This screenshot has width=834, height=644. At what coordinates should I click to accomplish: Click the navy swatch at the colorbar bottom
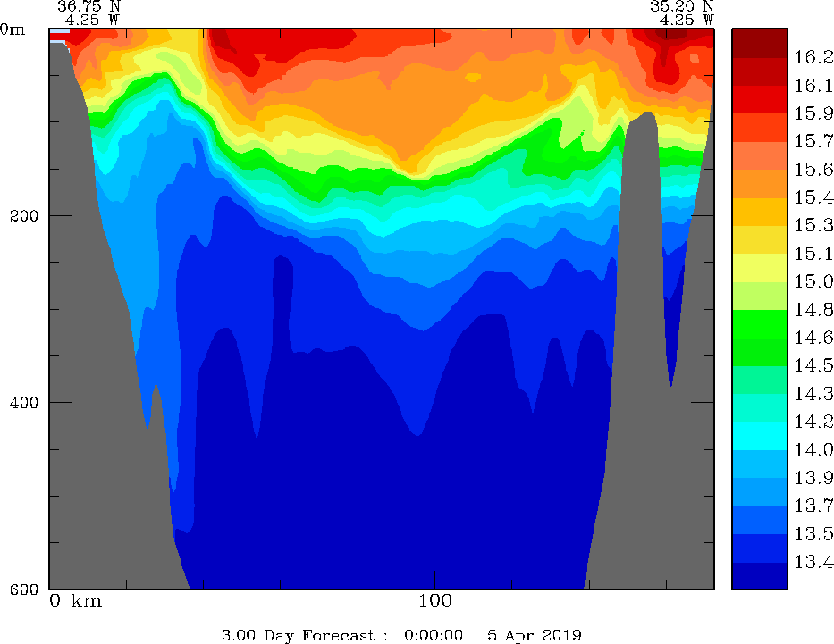click(x=760, y=576)
